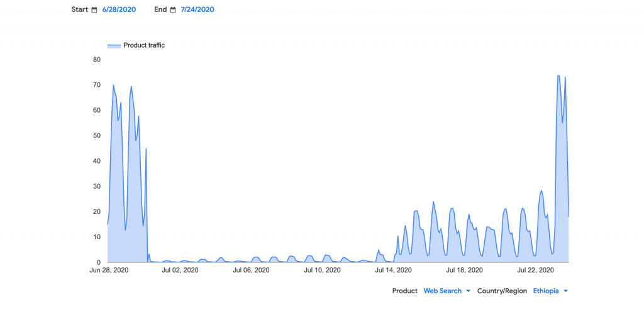Click the dropdown arrow next to Ethiopia
Image resolution: width=644 pixels, height=331 pixels.
[x=566, y=291]
